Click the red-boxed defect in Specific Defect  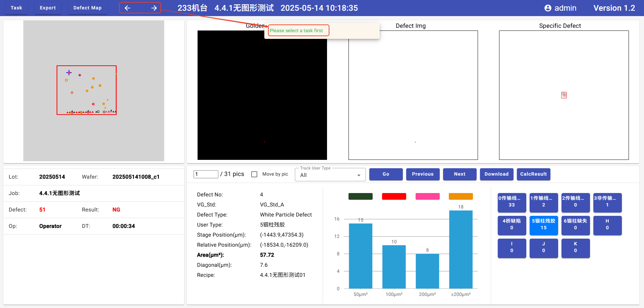(x=564, y=95)
